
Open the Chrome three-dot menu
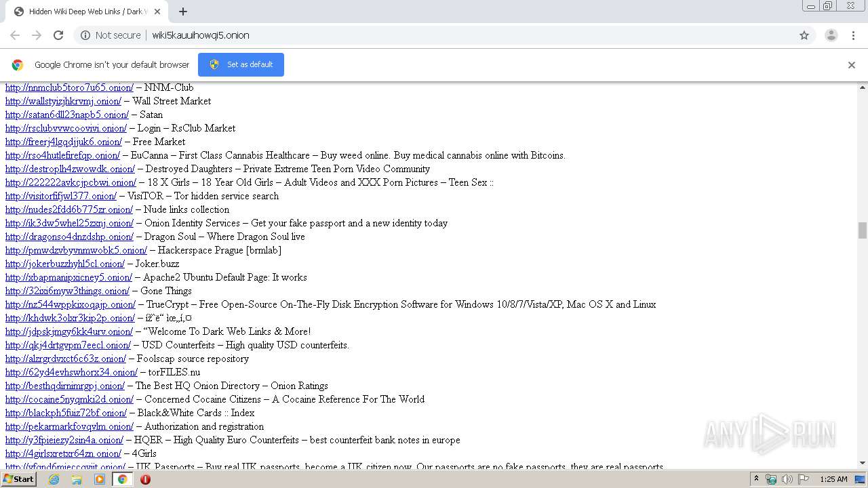coord(854,35)
